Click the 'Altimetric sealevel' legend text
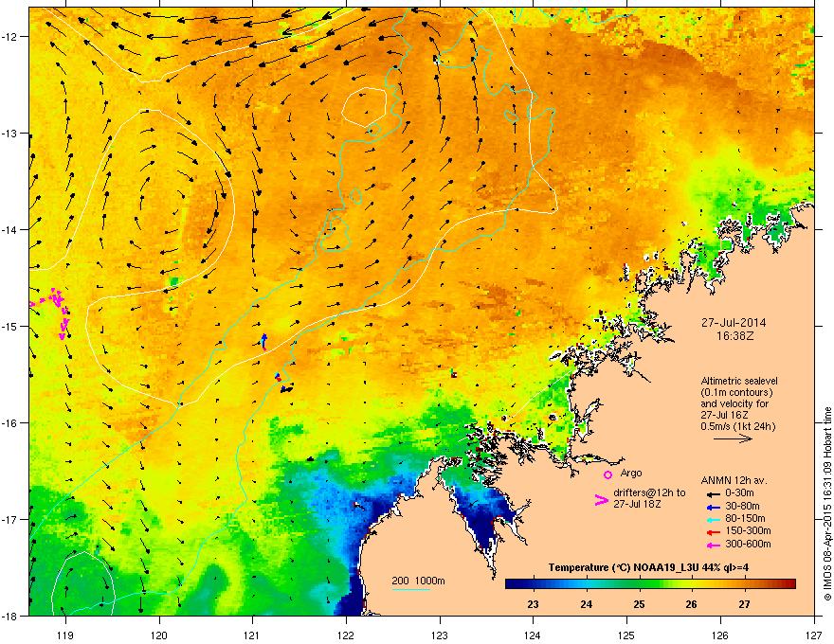The width and height of the screenshot is (834, 644). click(739, 381)
